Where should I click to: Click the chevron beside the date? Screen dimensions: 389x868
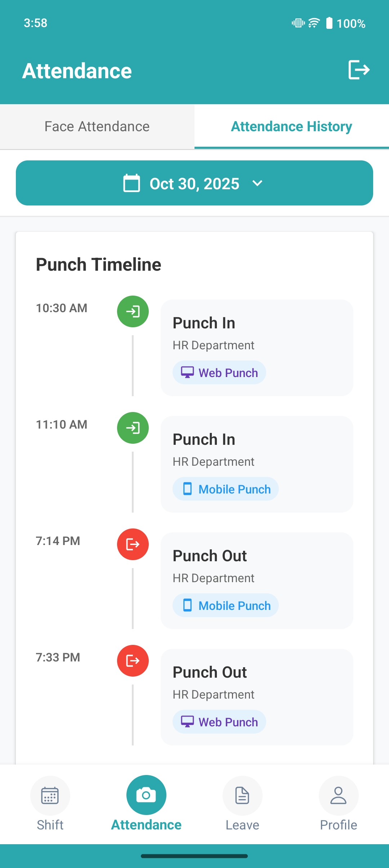pos(258,183)
